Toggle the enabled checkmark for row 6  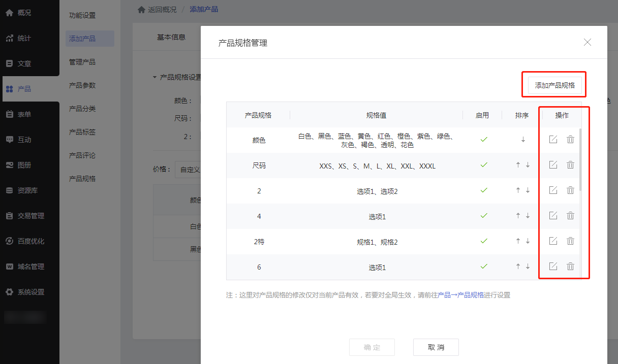(x=484, y=267)
